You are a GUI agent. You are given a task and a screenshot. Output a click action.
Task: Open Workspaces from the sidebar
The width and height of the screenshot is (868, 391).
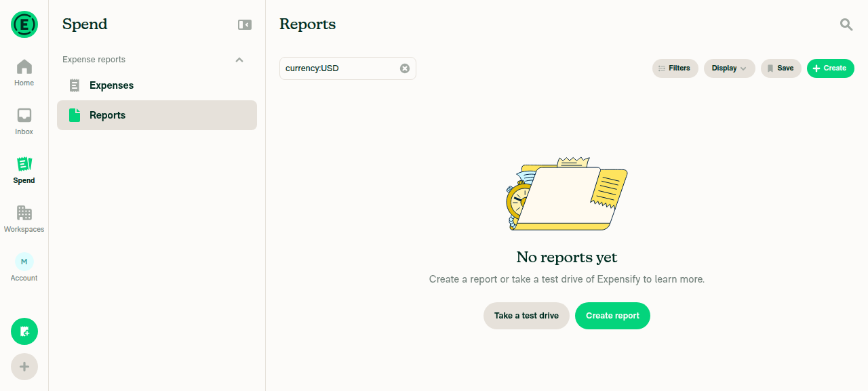click(24, 220)
